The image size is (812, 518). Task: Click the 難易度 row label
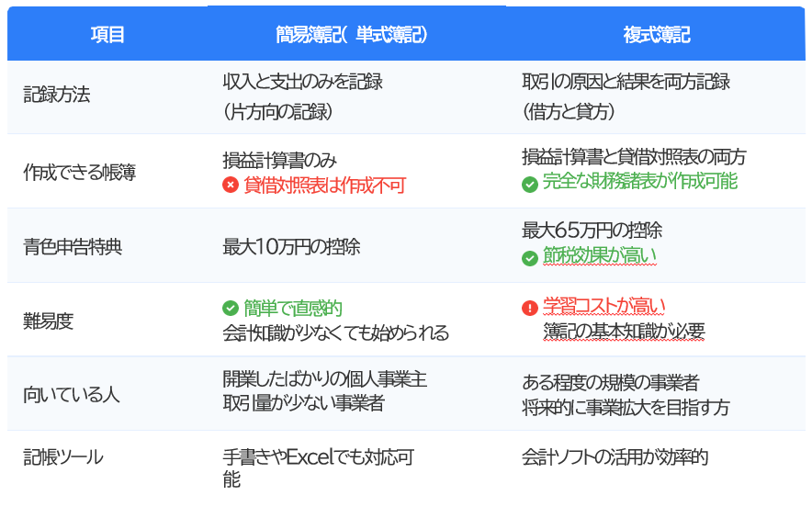pos(48,321)
